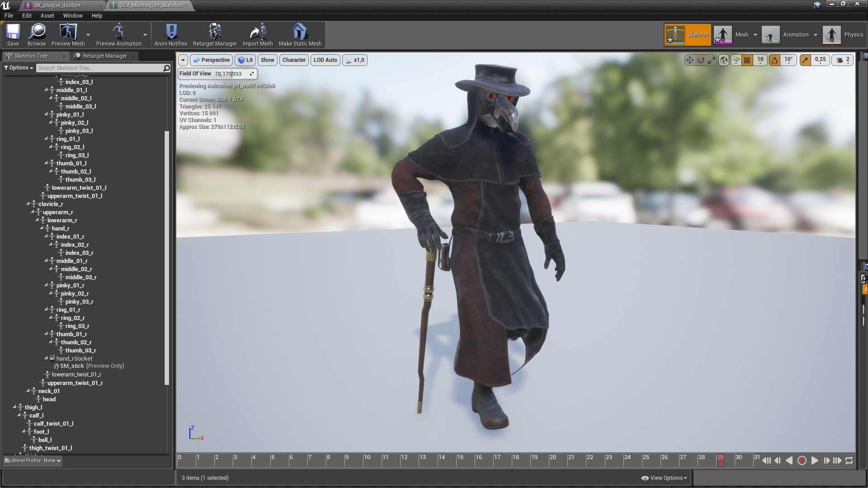Open the Preview Animation tool
This screenshot has height=488, width=868.
pyautogui.click(x=119, y=35)
